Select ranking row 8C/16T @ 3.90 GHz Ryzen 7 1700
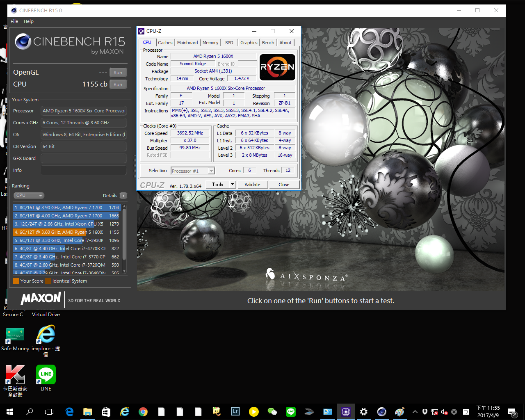This screenshot has height=420, width=525. coord(67,208)
